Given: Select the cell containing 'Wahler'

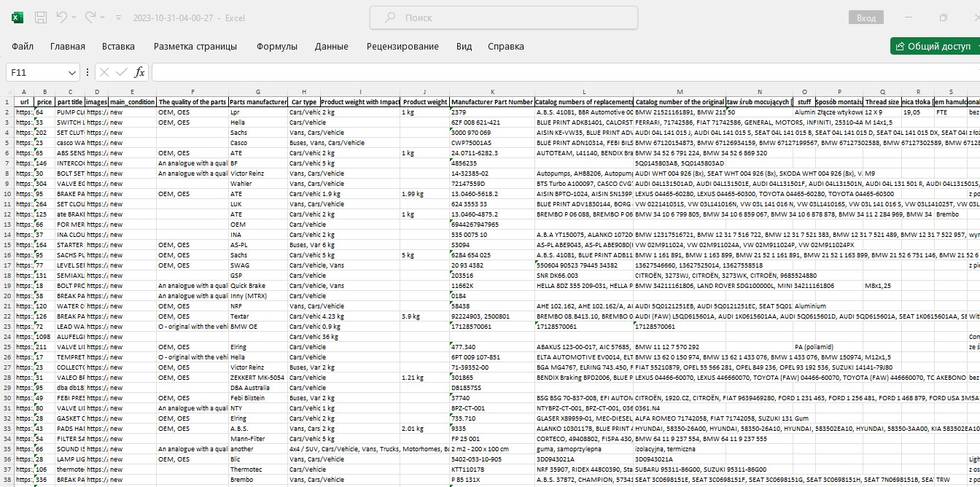Looking at the screenshot, I should [x=258, y=184].
